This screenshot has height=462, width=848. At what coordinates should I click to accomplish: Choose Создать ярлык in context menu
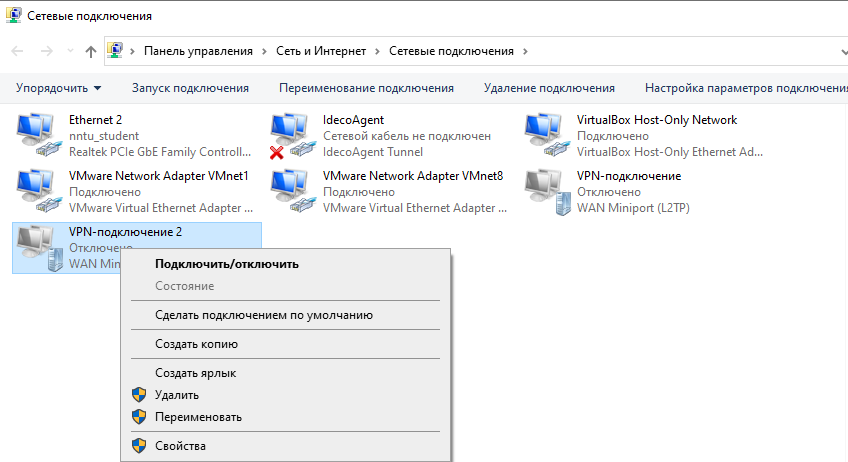point(285,373)
